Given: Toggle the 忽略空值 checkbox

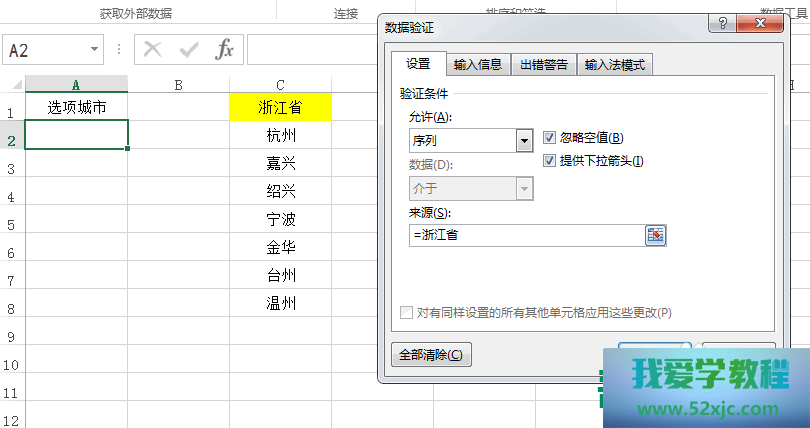Looking at the screenshot, I should click(550, 138).
